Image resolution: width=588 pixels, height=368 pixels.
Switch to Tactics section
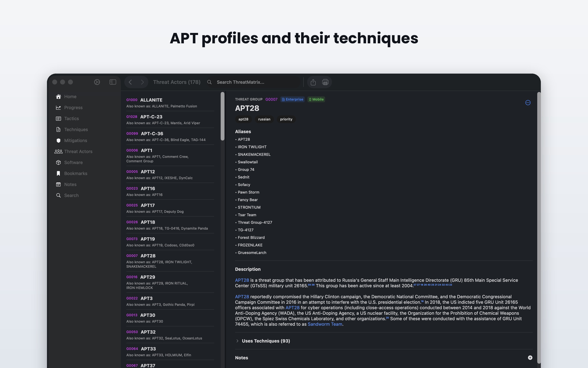[71, 119]
